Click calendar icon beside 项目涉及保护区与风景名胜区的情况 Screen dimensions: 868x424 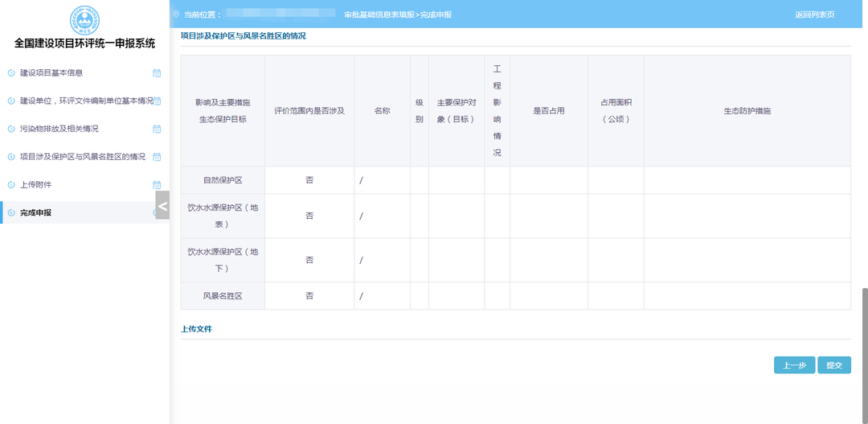157,157
